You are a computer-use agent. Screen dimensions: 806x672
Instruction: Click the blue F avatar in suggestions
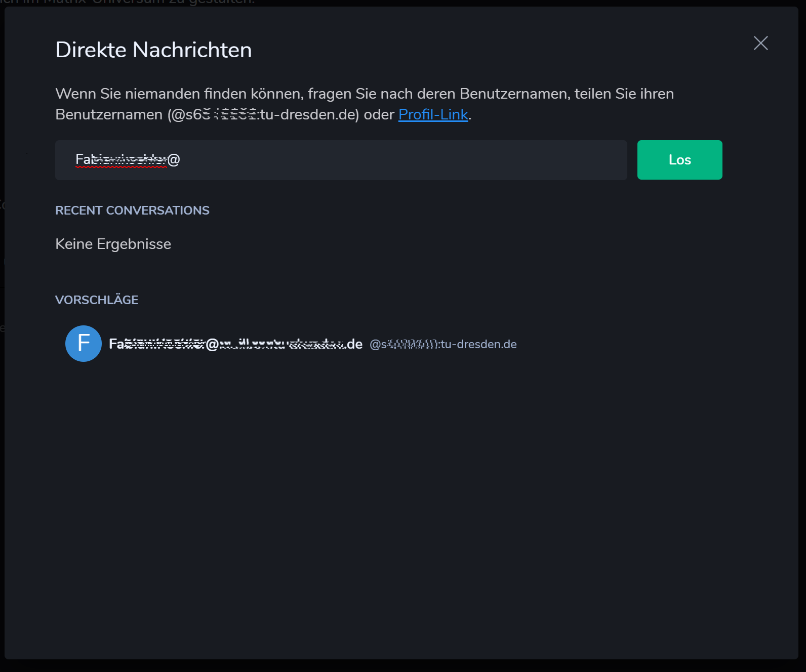[x=84, y=344]
